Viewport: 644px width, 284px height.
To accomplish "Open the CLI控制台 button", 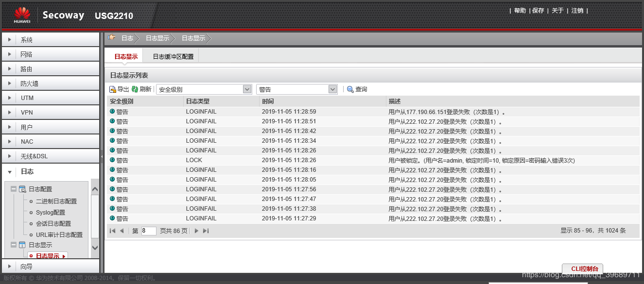I will point(583,269).
